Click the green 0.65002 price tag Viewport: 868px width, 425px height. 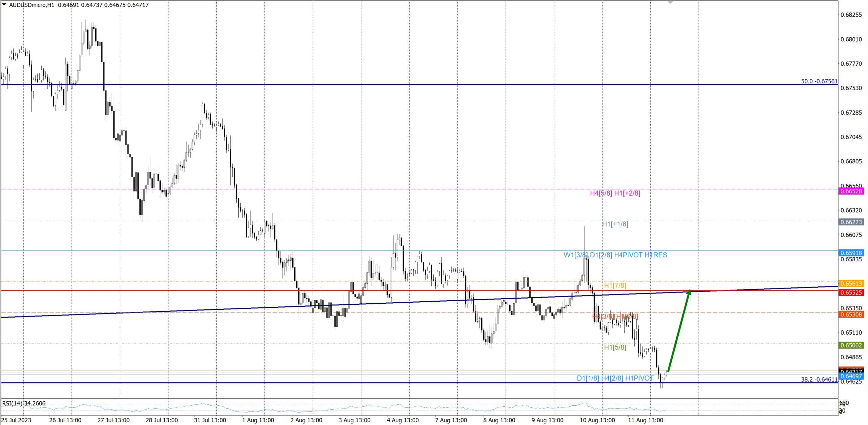click(851, 345)
